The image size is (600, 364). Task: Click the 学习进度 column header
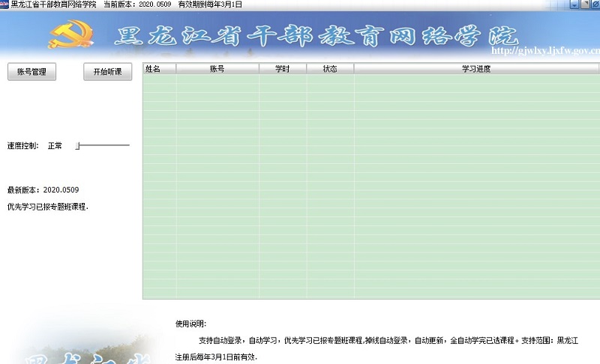(x=476, y=69)
